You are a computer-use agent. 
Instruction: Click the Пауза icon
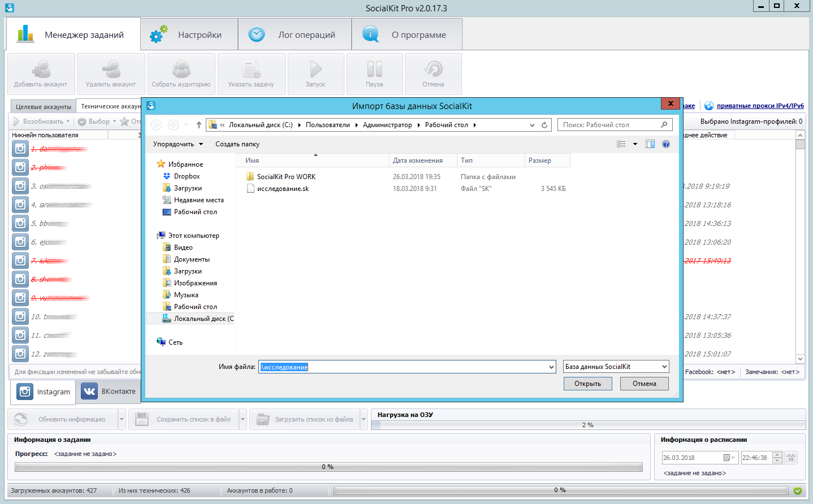point(374,73)
